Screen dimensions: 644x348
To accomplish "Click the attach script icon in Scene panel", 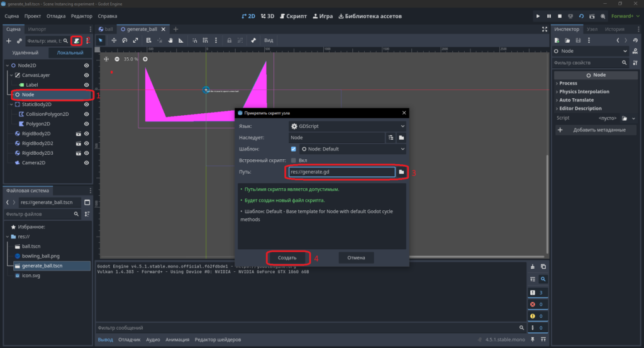I will point(76,41).
